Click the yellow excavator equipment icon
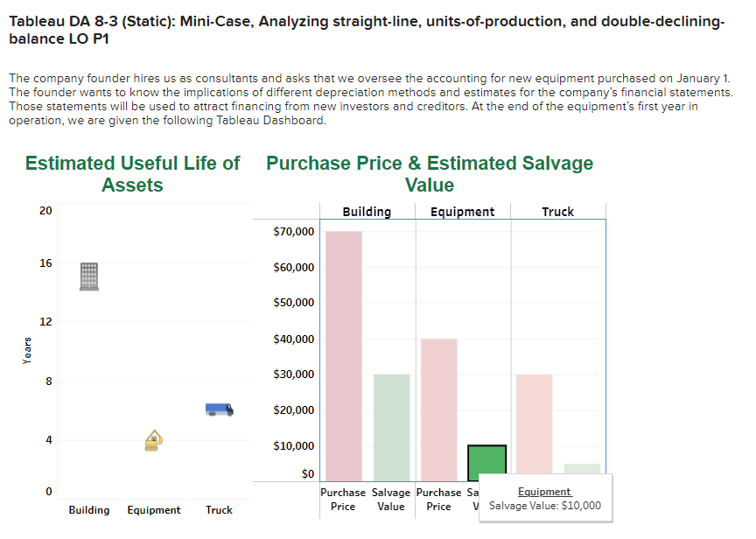This screenshot has width=756, height=539. [153, 443]
